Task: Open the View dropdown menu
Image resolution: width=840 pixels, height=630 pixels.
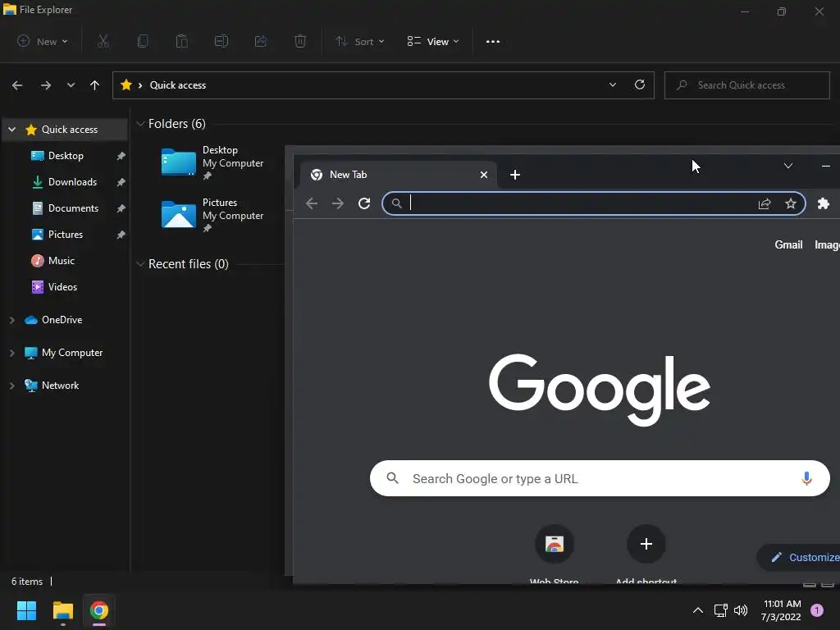Action: pyautogui.click(x=433, y=41)
